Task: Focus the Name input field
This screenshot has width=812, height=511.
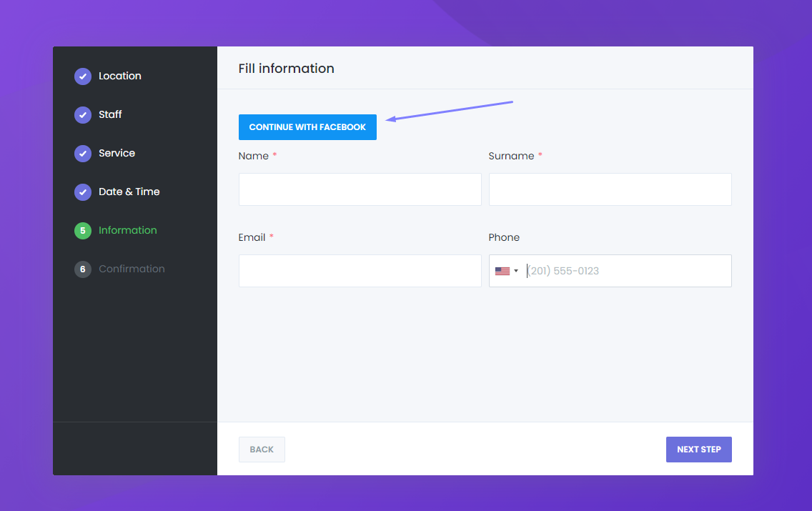Action: 360,189
